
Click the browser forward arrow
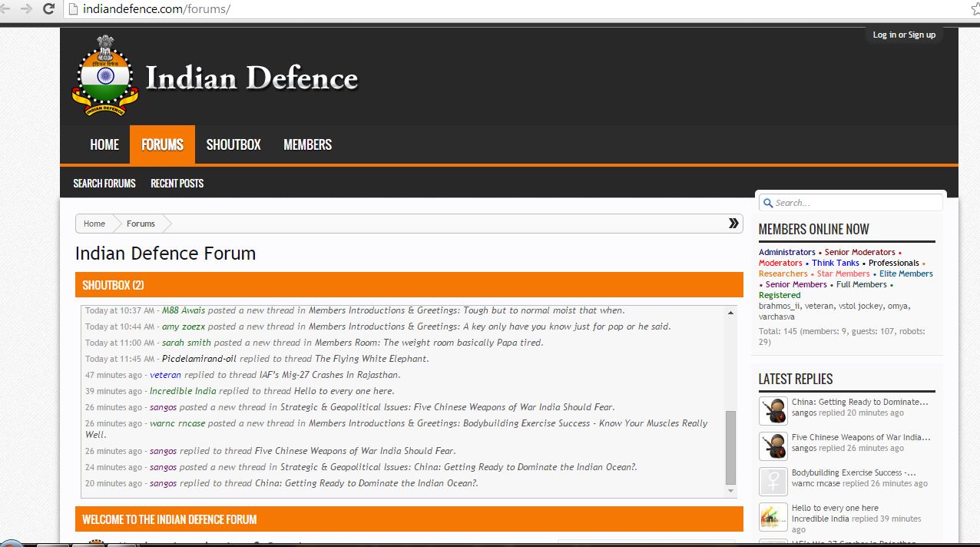[x=26, y=9]
